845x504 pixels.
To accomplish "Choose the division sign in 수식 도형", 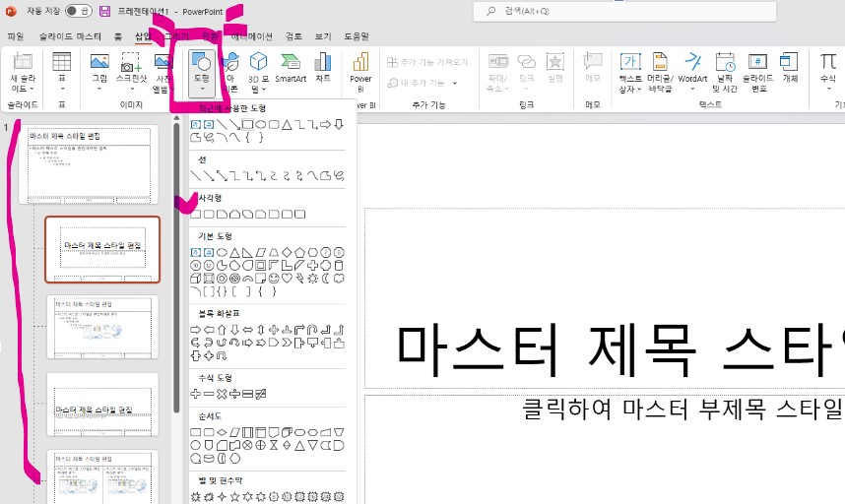I will (x=234, y=394).
